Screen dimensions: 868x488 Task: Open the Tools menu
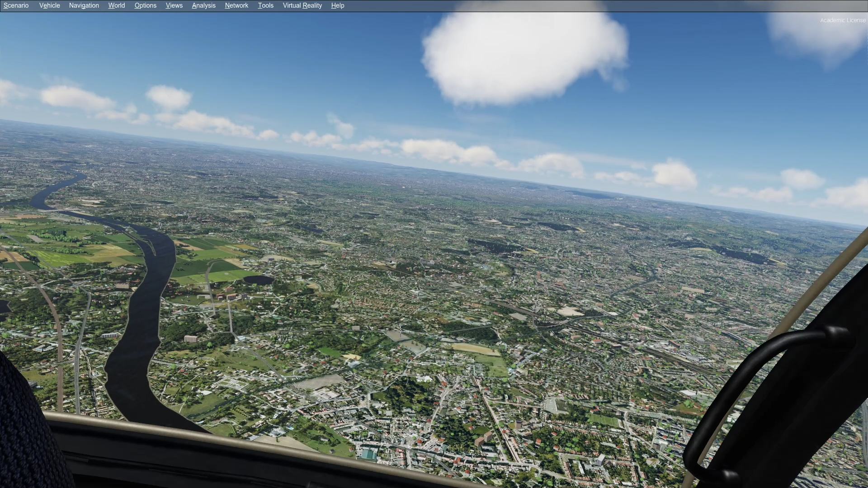pyautogui.click(x=265, y=5)
